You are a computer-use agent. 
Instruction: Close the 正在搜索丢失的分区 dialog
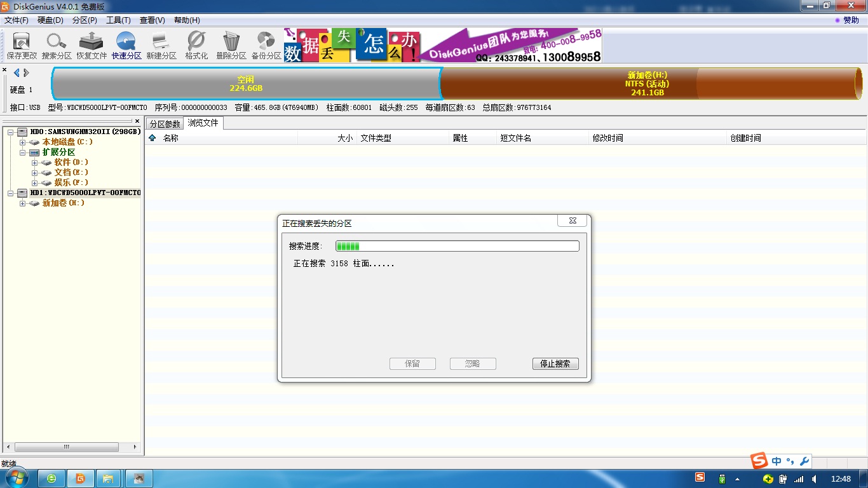click(x=572, y=220)
